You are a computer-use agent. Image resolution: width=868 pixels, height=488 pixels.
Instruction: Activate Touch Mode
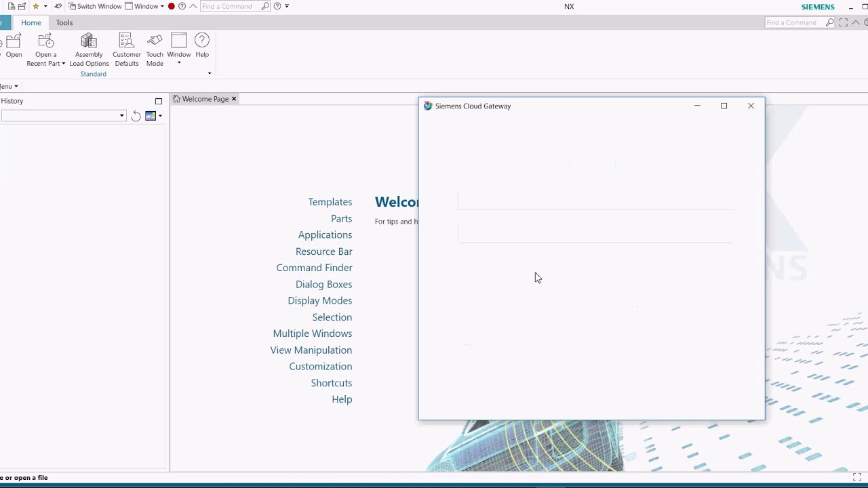[x=155, y=50]
